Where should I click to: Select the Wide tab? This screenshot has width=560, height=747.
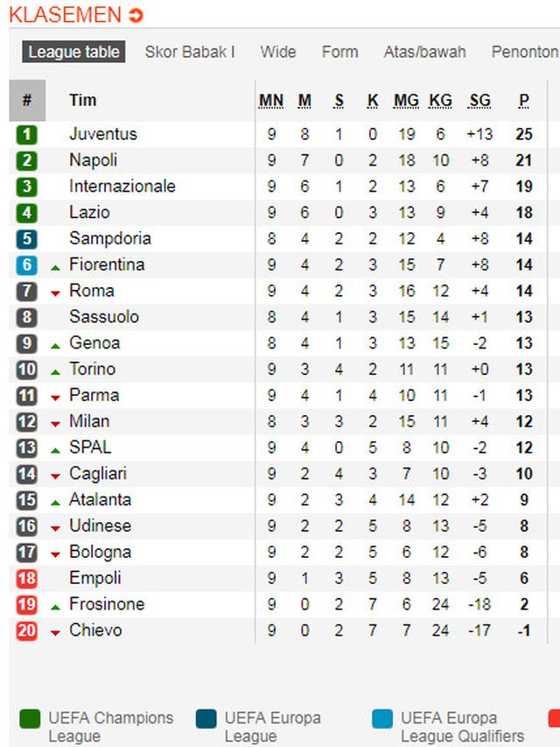click(277, 52)
